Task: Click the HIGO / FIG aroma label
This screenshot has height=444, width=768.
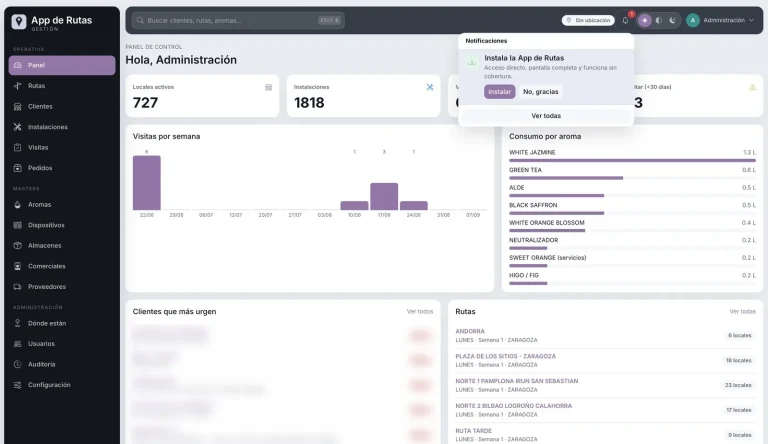Action: point(524,275)
